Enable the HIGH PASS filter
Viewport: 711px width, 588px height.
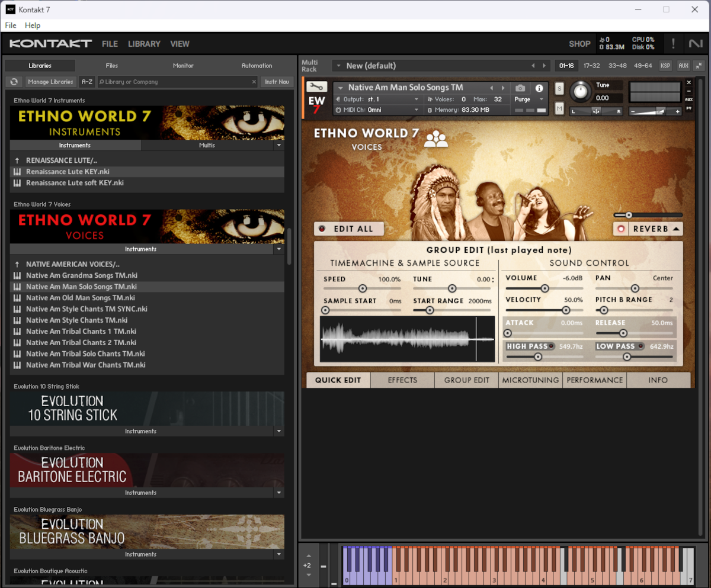pos(551,346)
